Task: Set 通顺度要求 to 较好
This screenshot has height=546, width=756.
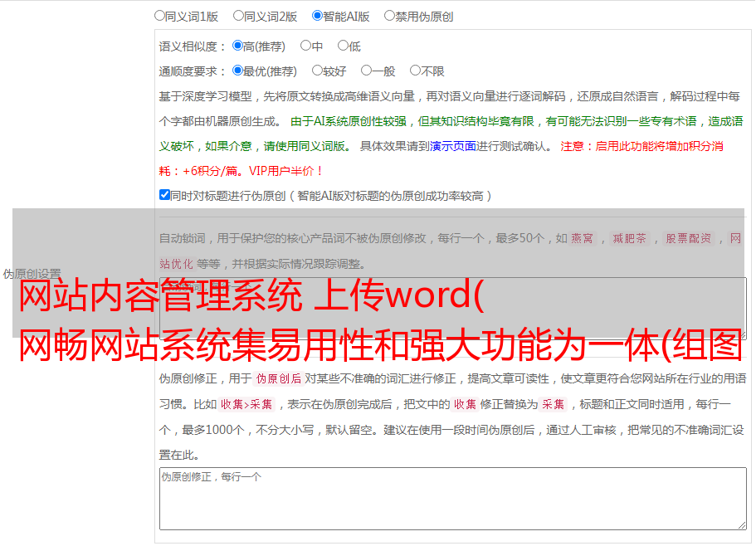Action: [x=317, y=71]
